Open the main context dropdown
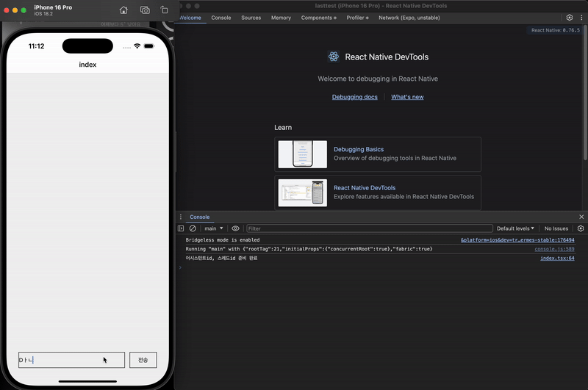Viewport: 588px width, 390px height. point(213,228)
